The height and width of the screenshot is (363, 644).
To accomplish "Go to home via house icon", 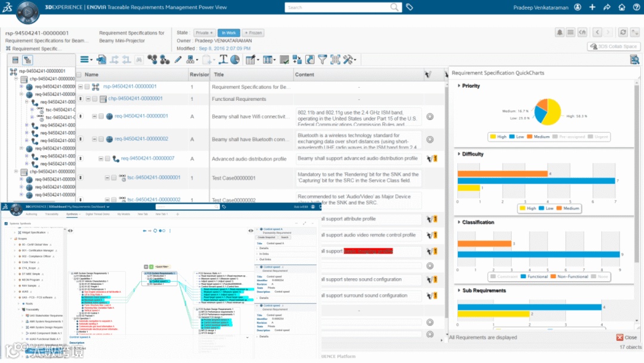I will pos(622,7).
